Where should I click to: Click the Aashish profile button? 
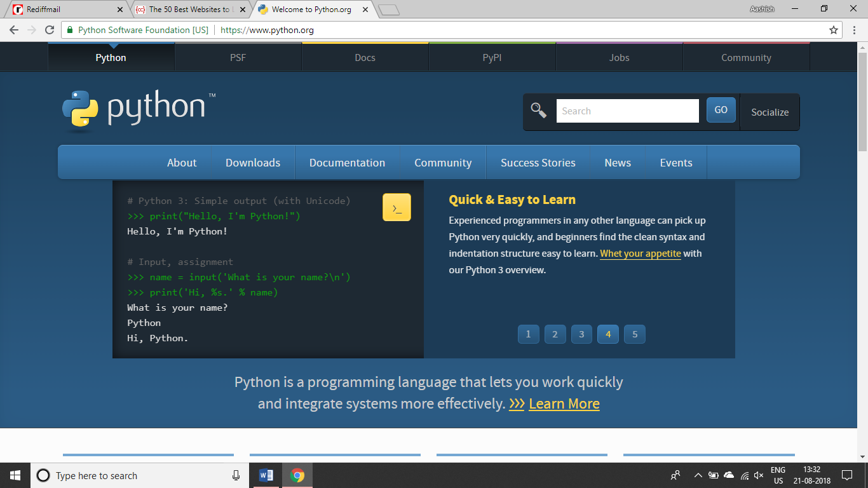coord(763,9)
